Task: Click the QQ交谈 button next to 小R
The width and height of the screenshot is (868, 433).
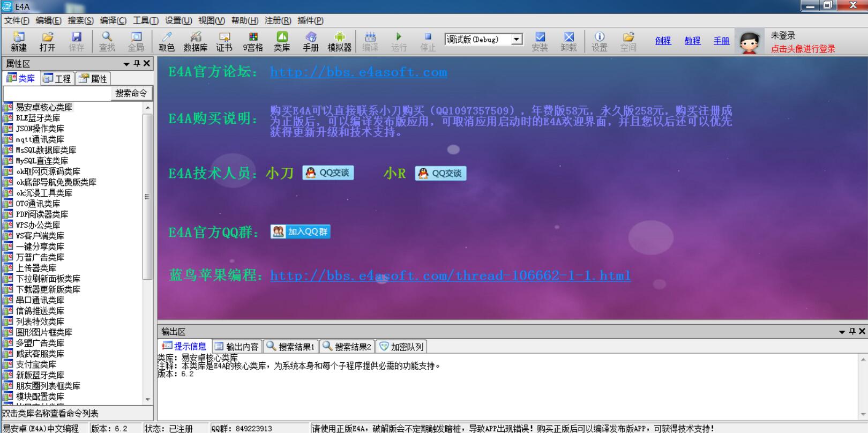Action: [x=441, y=173]
